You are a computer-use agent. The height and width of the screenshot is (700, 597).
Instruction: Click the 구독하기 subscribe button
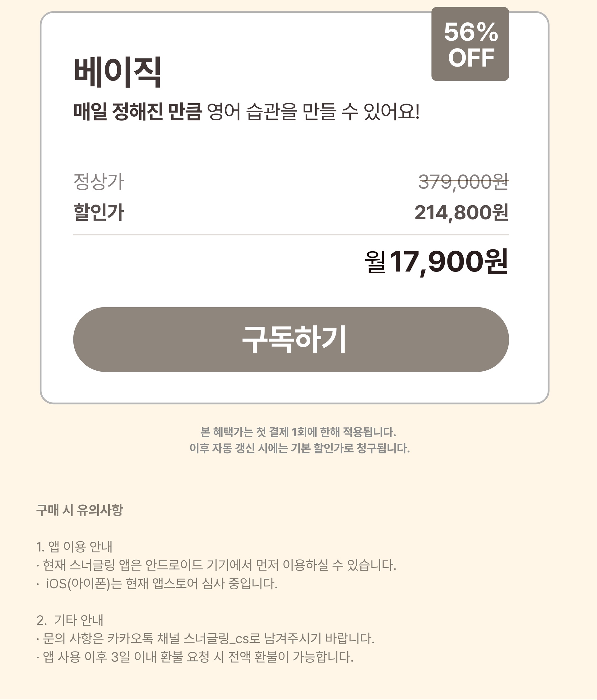[x=291, y=339]
